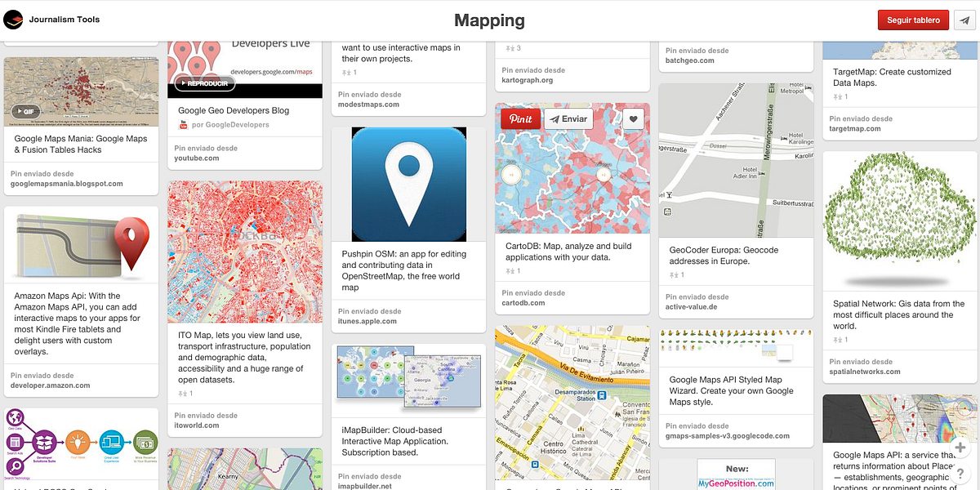Click the red Pinit button on CartoDB pin

pos(521,118)
